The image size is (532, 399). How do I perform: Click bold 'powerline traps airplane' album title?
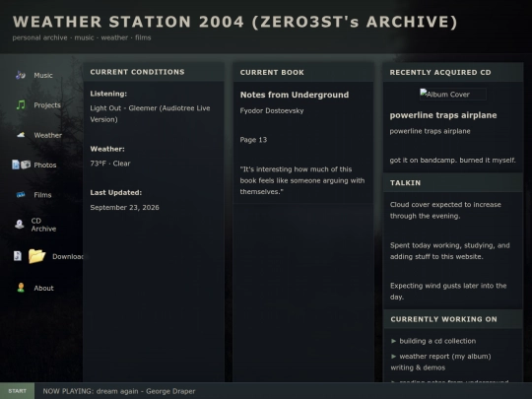[443, 115]
